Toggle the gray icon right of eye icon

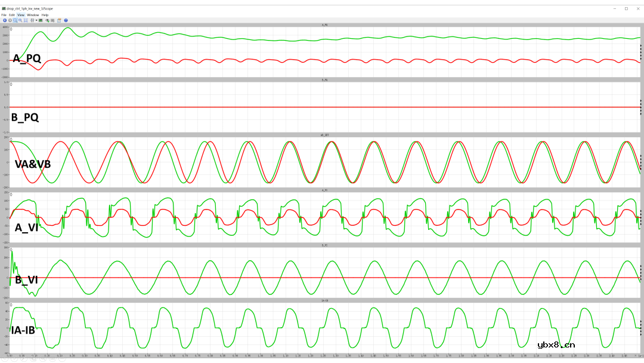click(52, 20)
